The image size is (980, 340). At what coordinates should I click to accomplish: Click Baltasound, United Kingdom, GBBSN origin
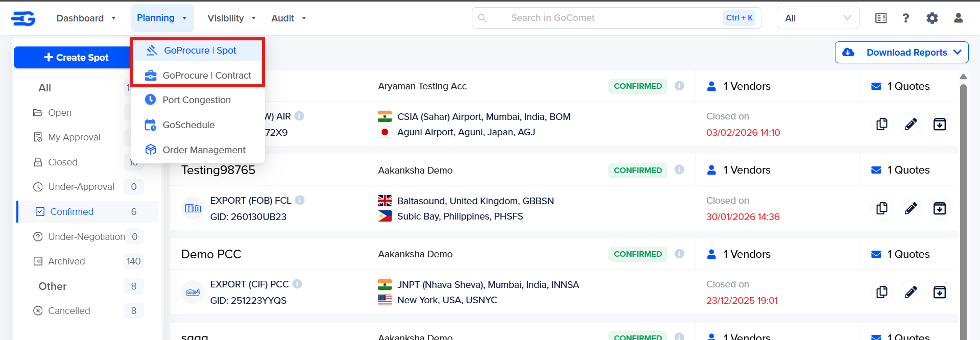tap(475, 201)
